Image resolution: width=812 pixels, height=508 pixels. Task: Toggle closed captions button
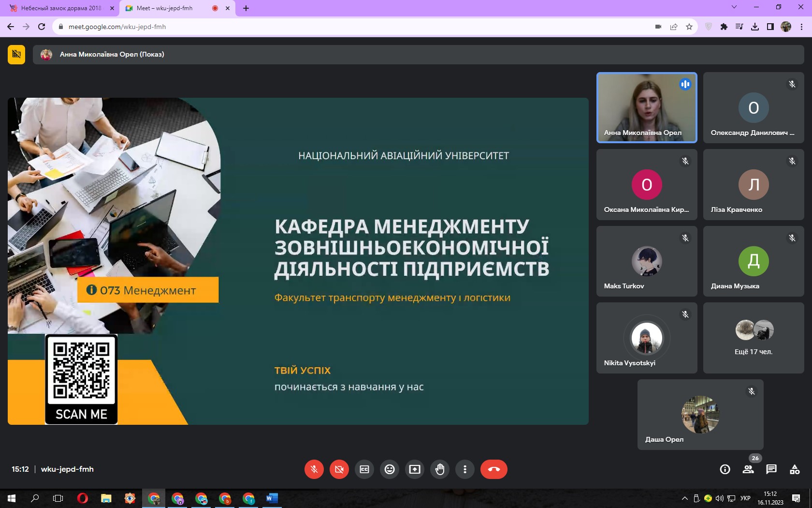(364, 469)
